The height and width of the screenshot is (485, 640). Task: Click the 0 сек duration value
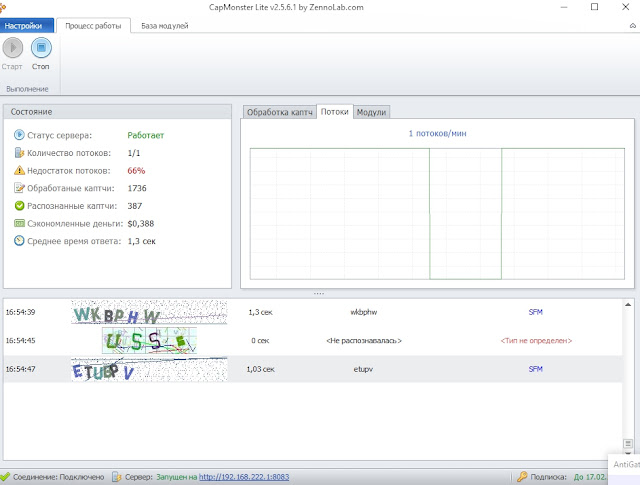(x=260, y=340)
